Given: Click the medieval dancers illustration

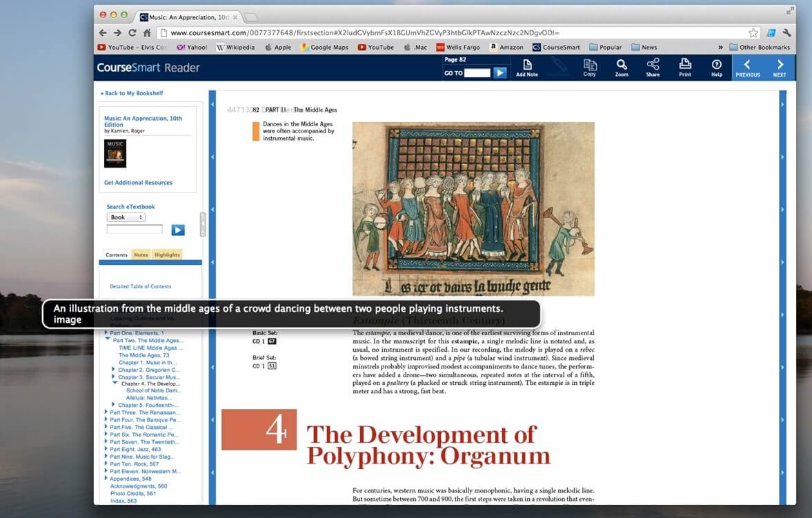Looking at the screenshot, I should [x=473, y=209].
